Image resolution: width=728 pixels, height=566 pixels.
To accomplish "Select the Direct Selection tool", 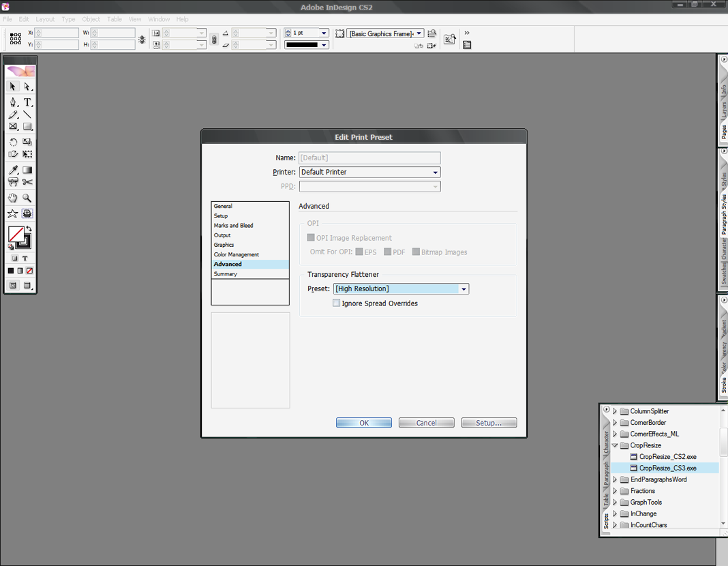I will 27,87.
